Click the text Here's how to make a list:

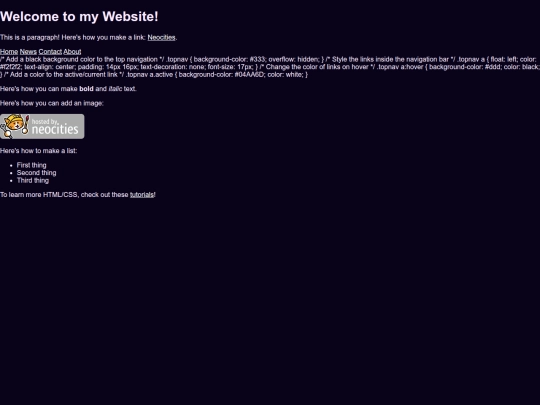pyautogui.click(x=39, y=151)
